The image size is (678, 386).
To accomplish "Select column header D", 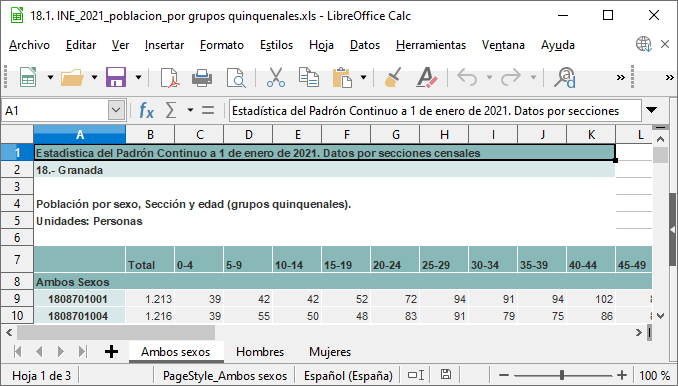I will (x=249, y=134).
